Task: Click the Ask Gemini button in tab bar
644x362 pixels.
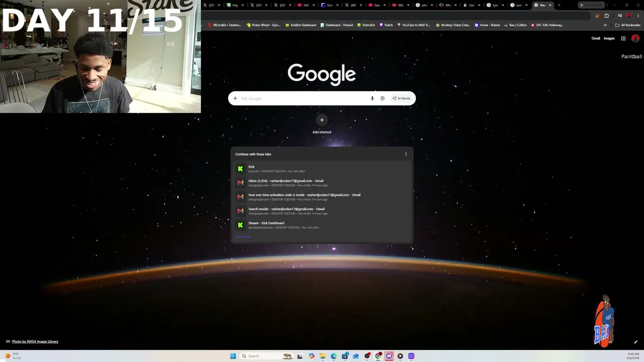Action: (592, 5)
